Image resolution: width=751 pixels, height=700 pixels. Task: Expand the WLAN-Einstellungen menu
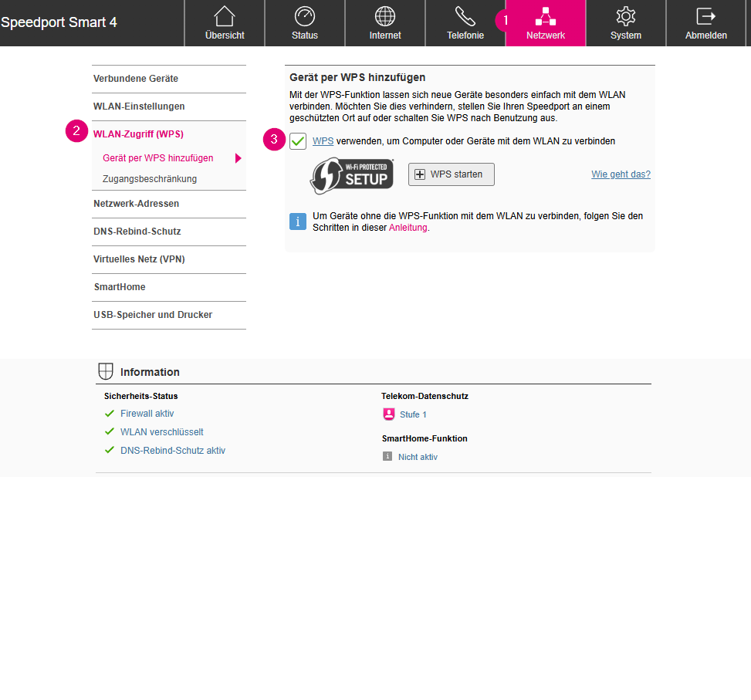pos(139,107)
